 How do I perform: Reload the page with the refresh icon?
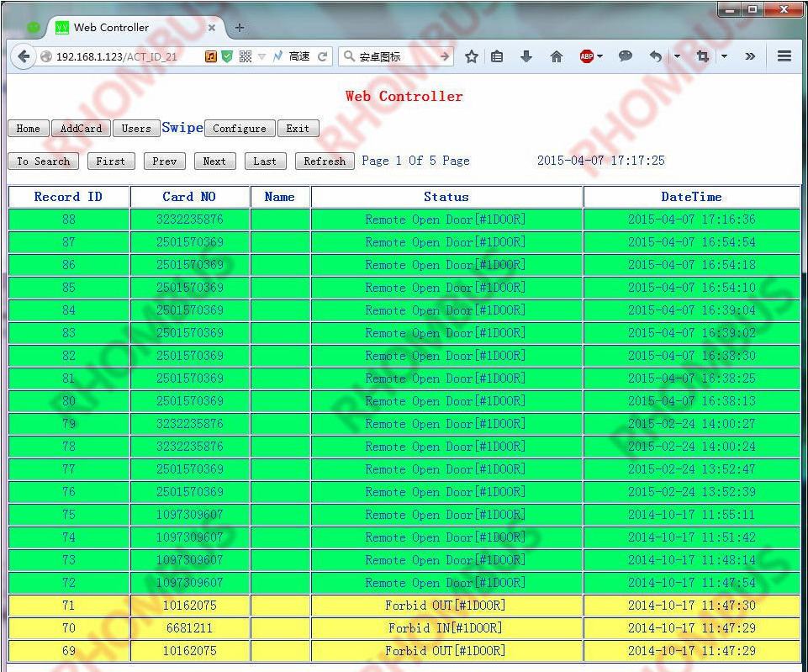tap(322, 56)
